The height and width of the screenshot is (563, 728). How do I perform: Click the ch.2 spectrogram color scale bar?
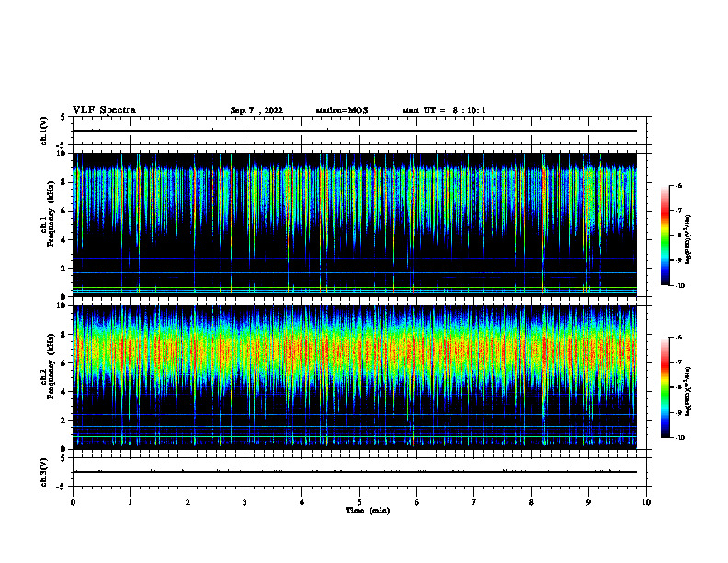point(665,387)
